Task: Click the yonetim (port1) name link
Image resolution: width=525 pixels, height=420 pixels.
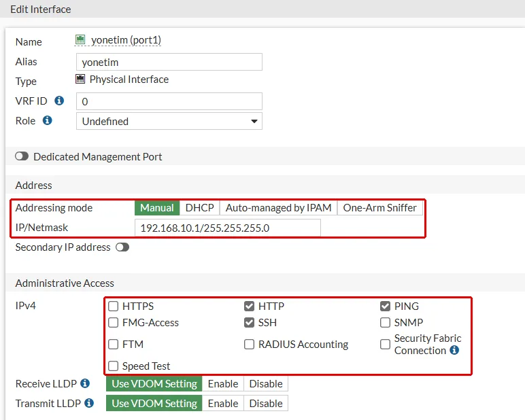Action: point(126,40)
